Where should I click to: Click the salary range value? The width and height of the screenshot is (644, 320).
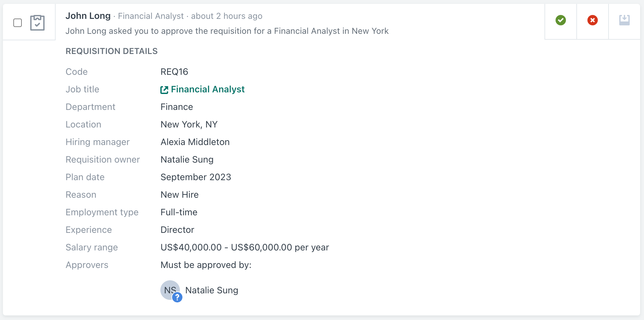coord(245,247)
